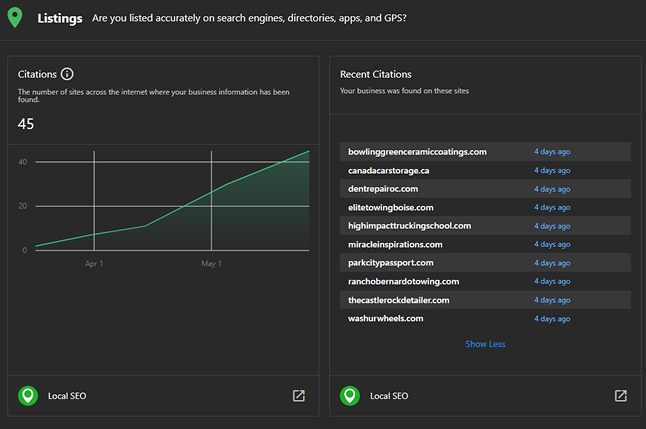Click the washurwheels.com citation
This screenshot has width=646, height=429.
point(386,318)
